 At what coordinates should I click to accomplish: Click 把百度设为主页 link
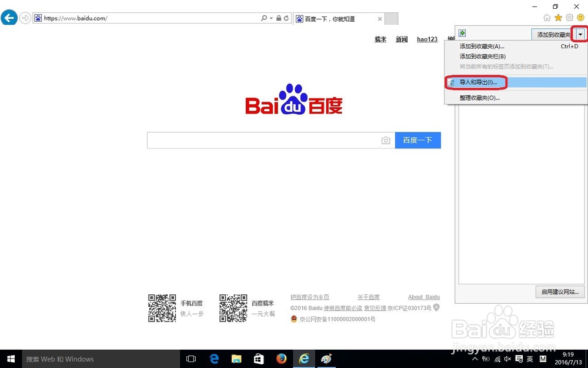[310, 297]
